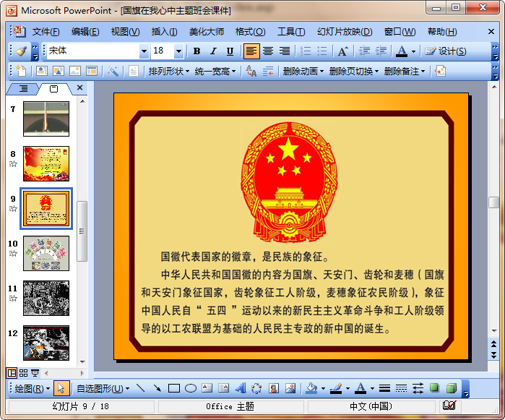The height and width of the screenshot is (420, 505).
Task: Switch to Normal view button
Action: [12, 373]
